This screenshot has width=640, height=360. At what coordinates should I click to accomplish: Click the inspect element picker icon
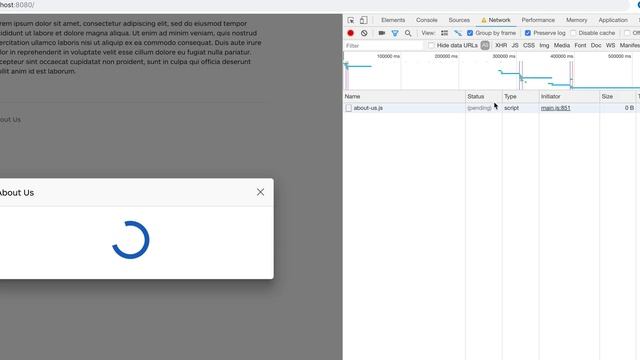click(351, 20)
